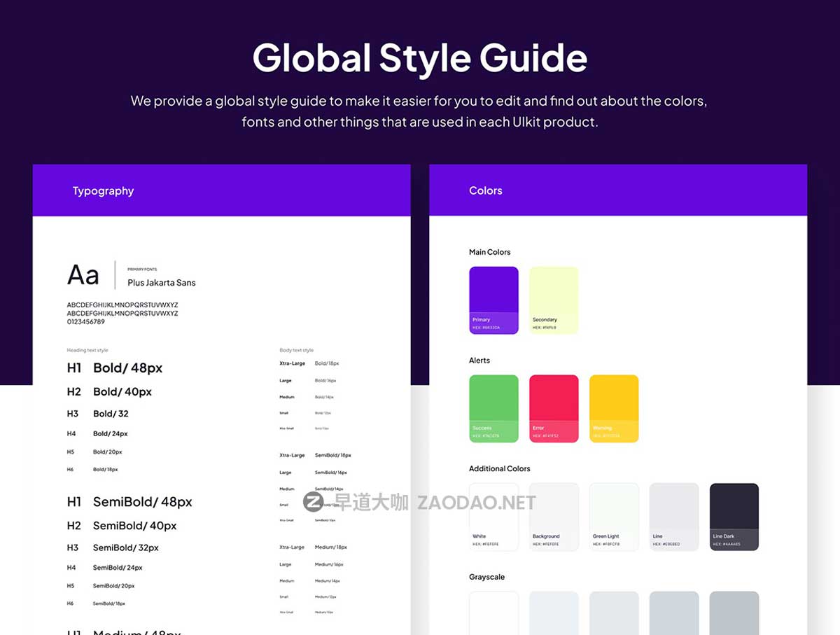840x635 pixels.
Task: Click the 'Global Style Guide' title
Action: [420, 57]
